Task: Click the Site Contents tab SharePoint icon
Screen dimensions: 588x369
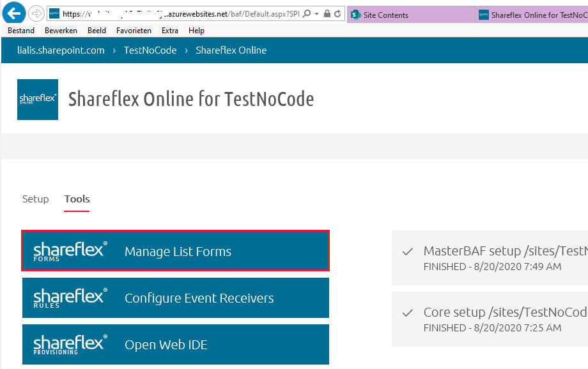Action: click(355, 15)
